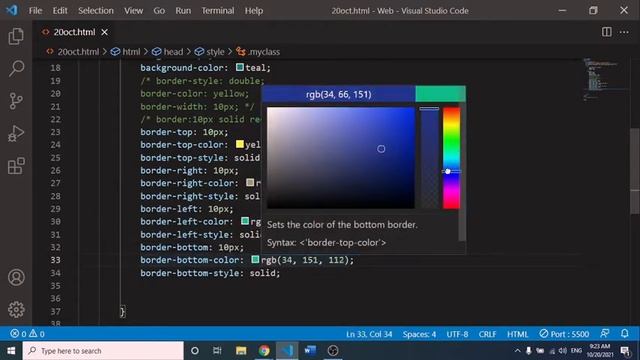Click the errors and warnings status indicator
This screenshot has width=640, height=360.
(27, 334)
